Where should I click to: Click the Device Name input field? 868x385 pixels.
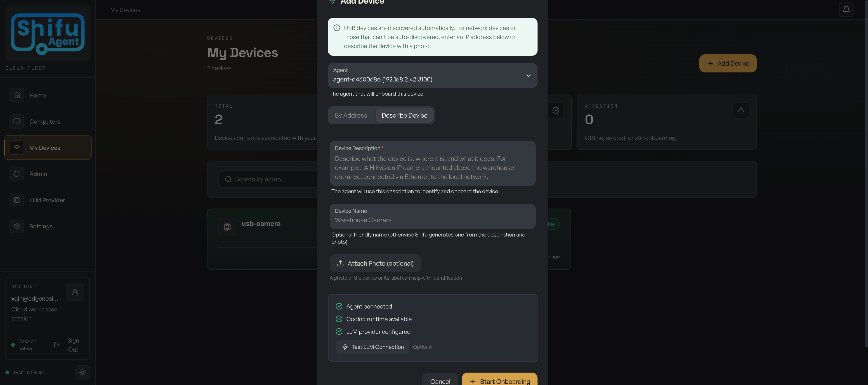432,220
